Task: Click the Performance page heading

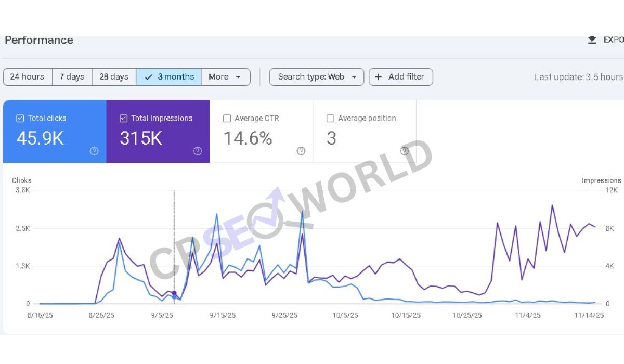Action: tap(39, 41)
